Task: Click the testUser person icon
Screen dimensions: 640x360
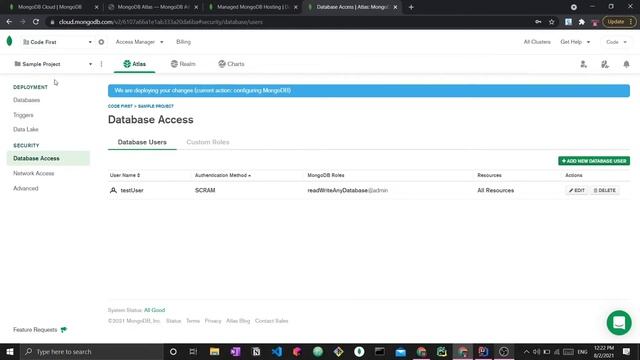Action: pos(113,190)
